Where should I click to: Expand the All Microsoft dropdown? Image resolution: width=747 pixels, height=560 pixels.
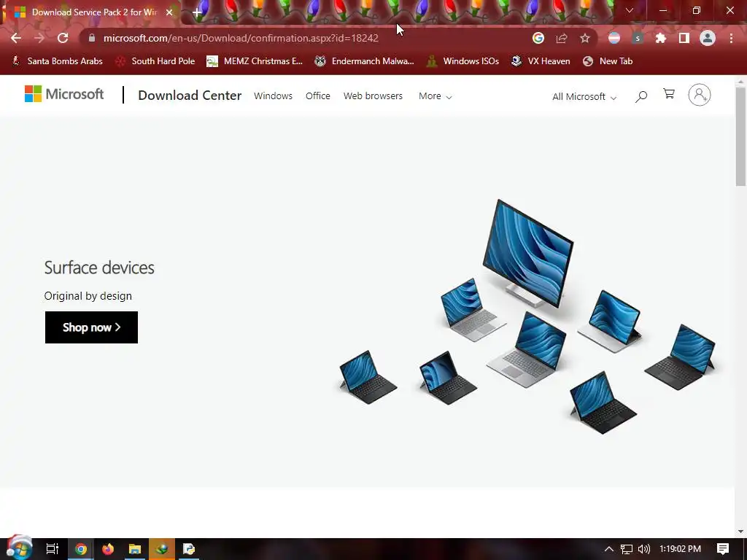click(x=584, y=97)
